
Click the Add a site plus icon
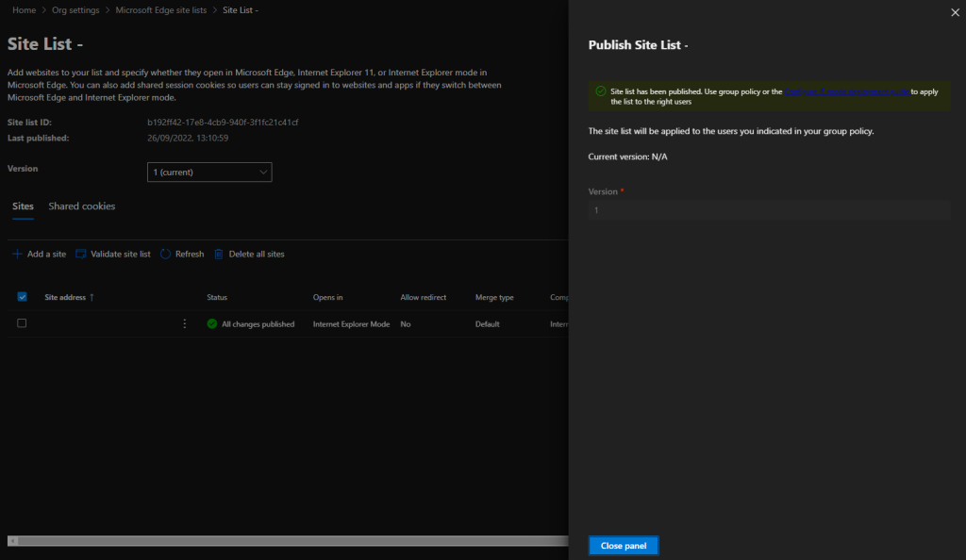[x=17, y=254]
